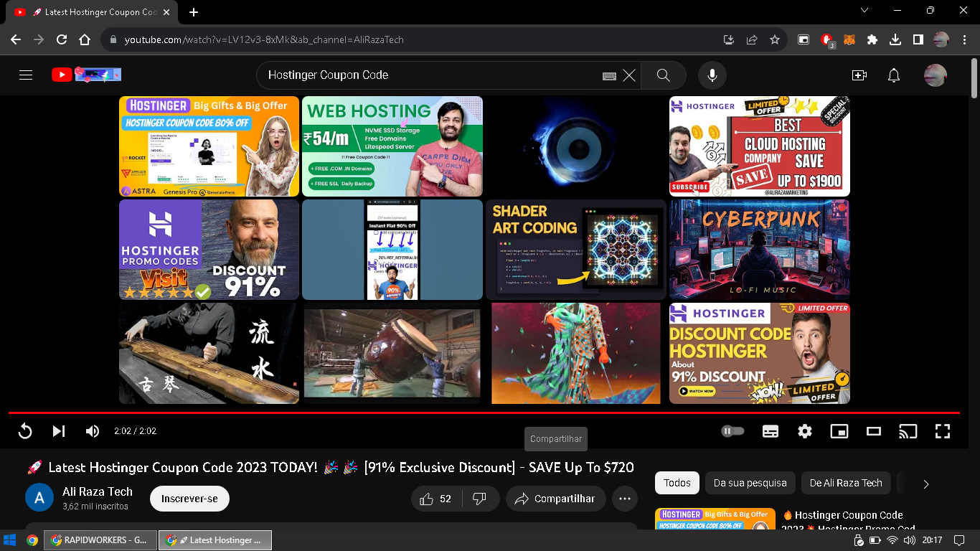Open the on-screen keyboard in search box

[610, 75]
